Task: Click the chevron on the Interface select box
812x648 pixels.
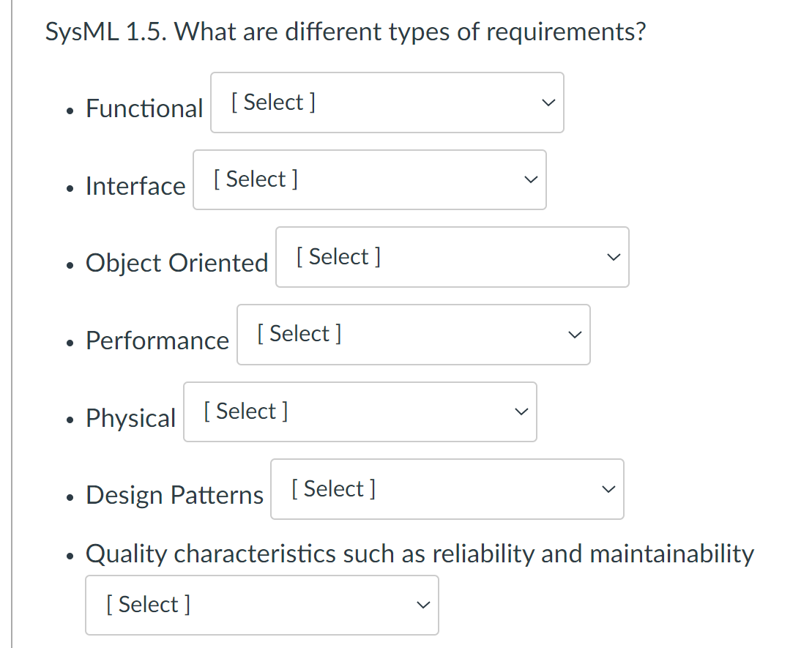Action: click(x=530, y=179)
